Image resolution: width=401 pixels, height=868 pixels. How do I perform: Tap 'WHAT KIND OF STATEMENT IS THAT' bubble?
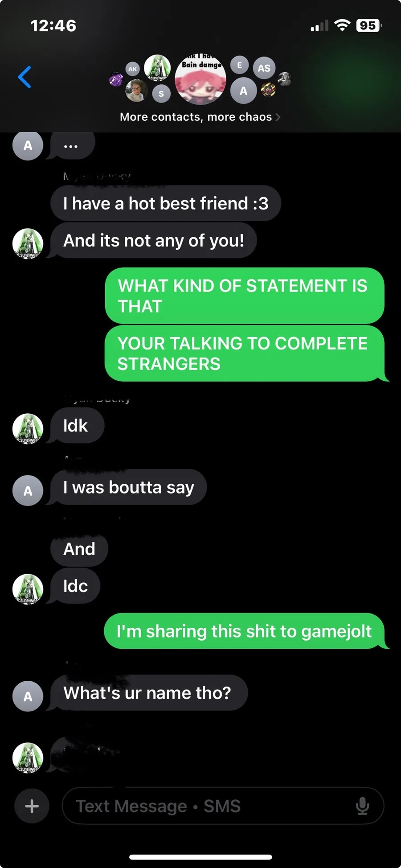tap(244, 296)
